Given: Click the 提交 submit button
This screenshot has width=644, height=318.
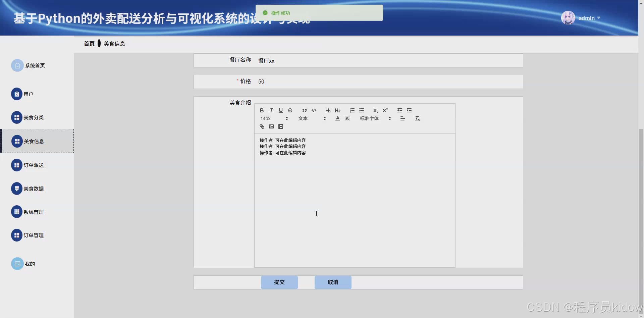Looking at the screenshot, I should pyautogui.click(x=279, y=282).
